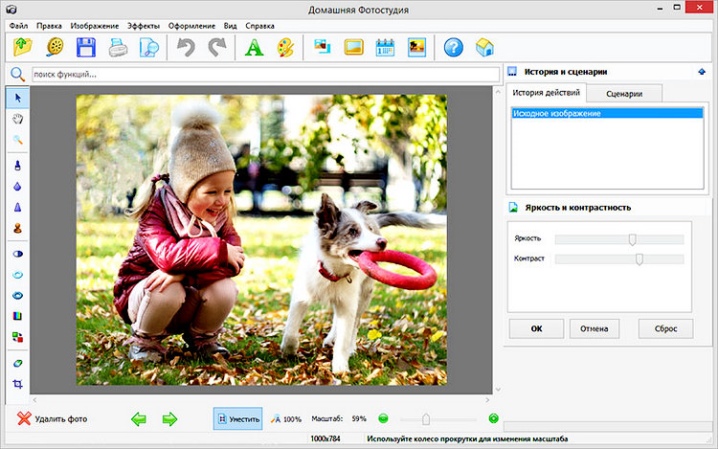Open the Изображение menu
Viewport: 718px width, 449px height.
pos(94,26)
